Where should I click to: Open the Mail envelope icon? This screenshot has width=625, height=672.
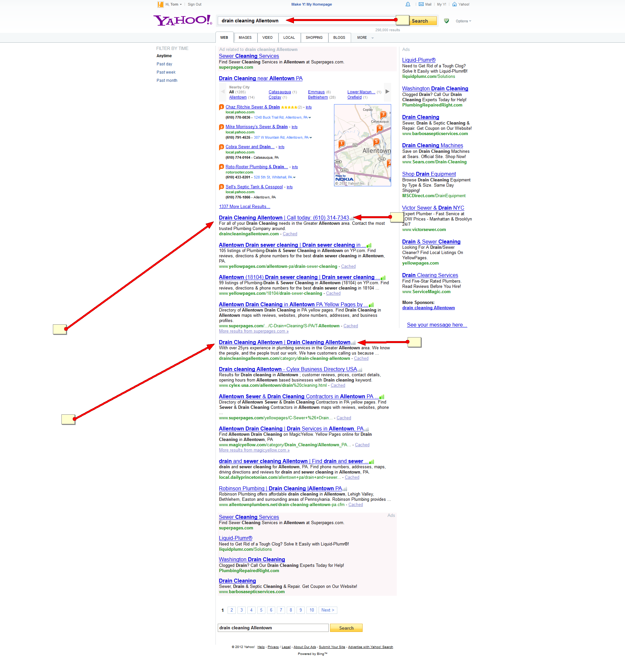point(421,4)
